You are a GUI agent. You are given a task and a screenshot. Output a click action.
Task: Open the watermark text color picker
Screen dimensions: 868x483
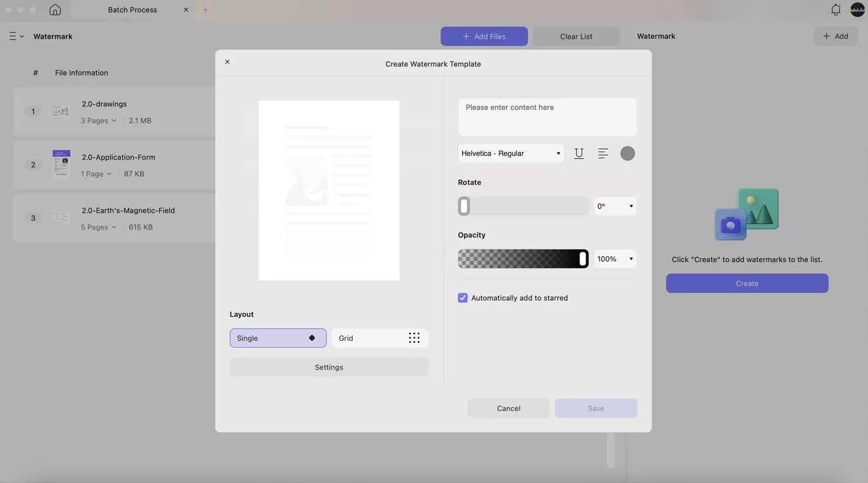pyautogui.click(x=628, y=153)
